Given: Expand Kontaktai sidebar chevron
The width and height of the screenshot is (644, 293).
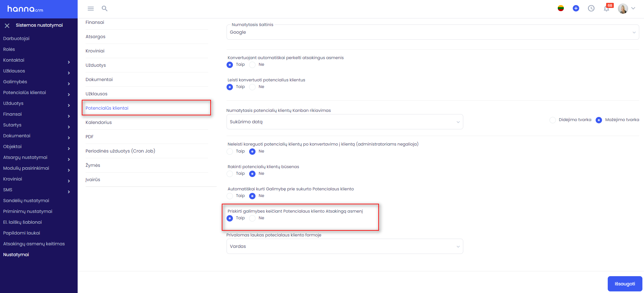Looking at the screenshot, I should point(69,62).
